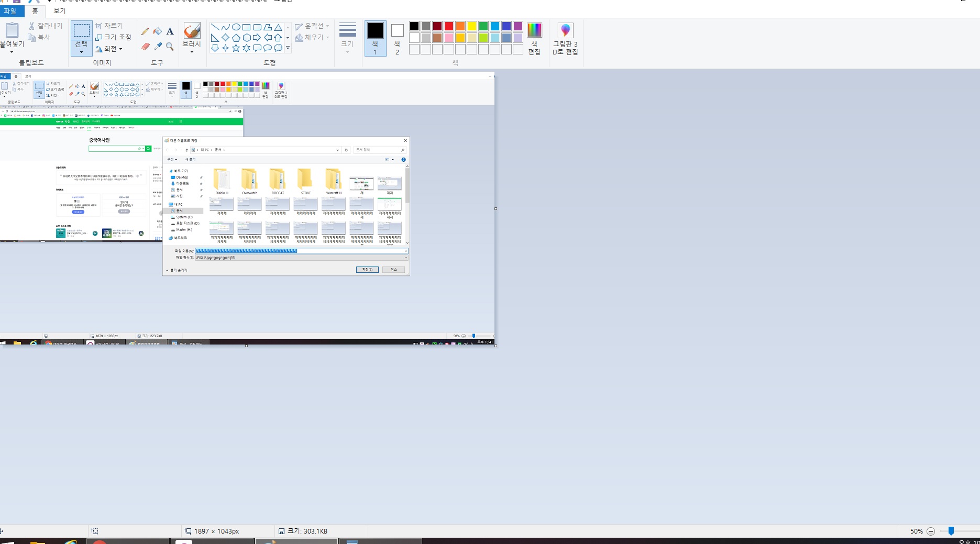Choose the pentagon shape
The image size is (980, 544).
tap(236, 38)
